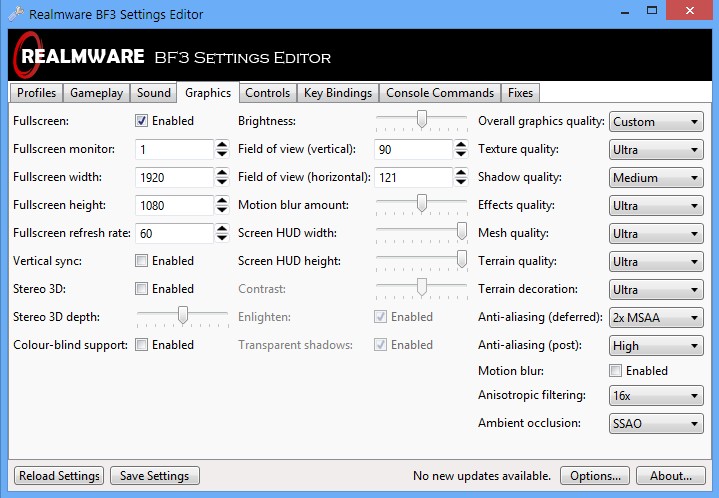Click the Realmware logo in the banner
This screenshot has height=498, width=719.
pyautogui.click(x=78, y=57)
